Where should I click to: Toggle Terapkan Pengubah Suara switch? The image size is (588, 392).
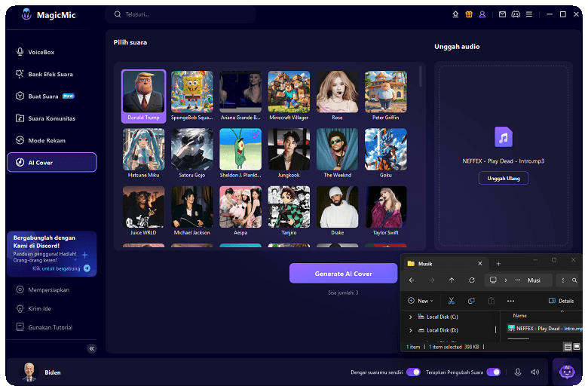[x=494, y=372]
